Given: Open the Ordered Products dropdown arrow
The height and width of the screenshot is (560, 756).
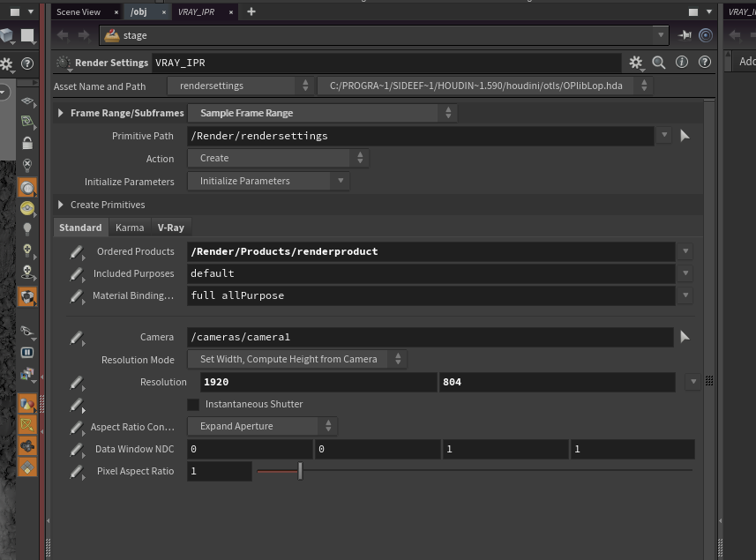Looking at the screenshot, I should (x=685, y=251).
